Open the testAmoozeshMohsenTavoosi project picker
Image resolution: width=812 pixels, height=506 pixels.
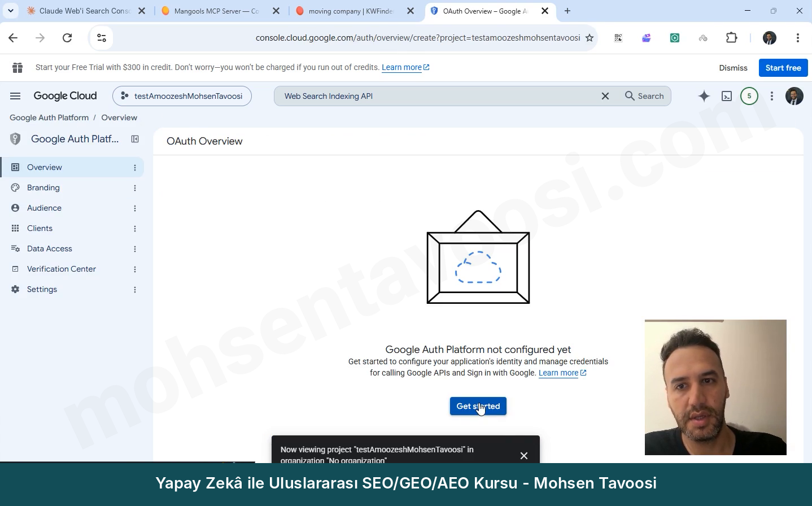182,96
